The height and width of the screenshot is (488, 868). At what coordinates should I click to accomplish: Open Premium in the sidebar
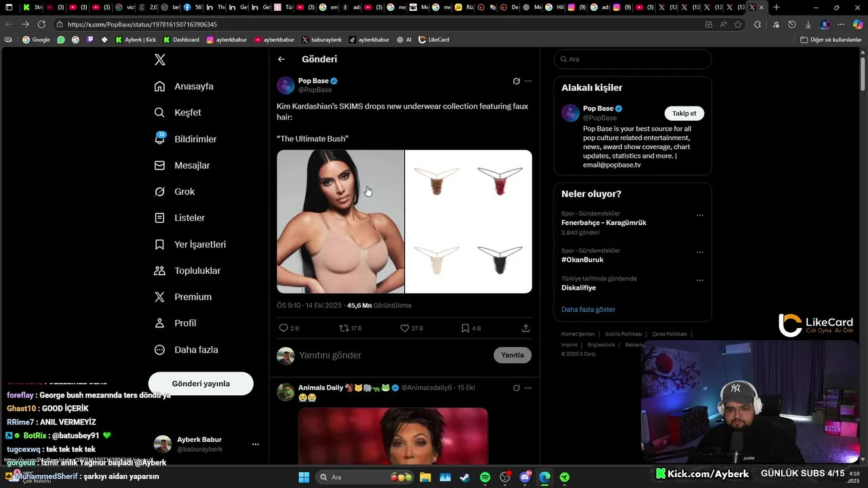click(183, 297)
